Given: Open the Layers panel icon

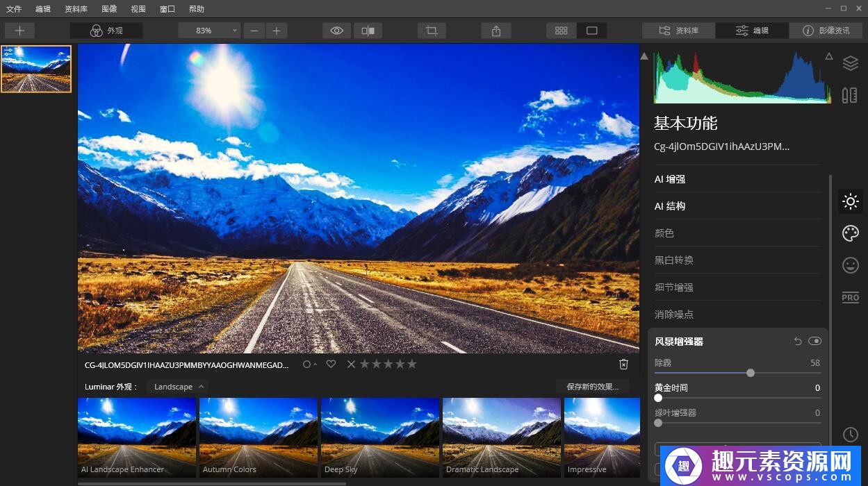Looking at the screenshot, I should [x=850, y=63].
